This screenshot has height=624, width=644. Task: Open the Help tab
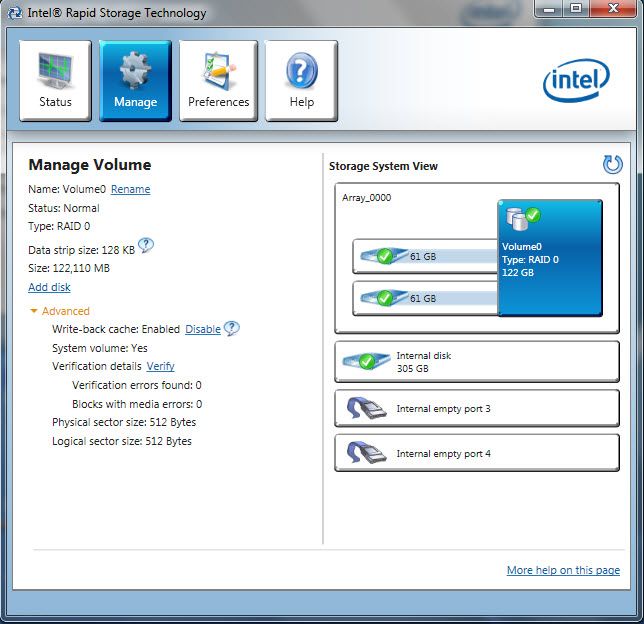[x=301, y=81]
